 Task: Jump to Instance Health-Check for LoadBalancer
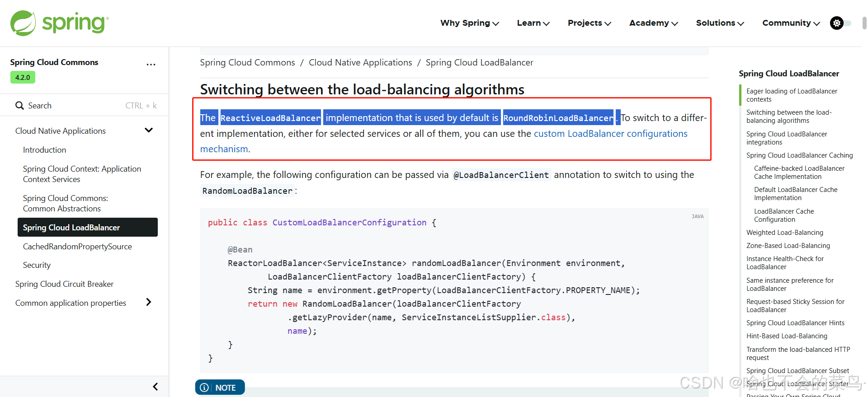click(785, 263)
